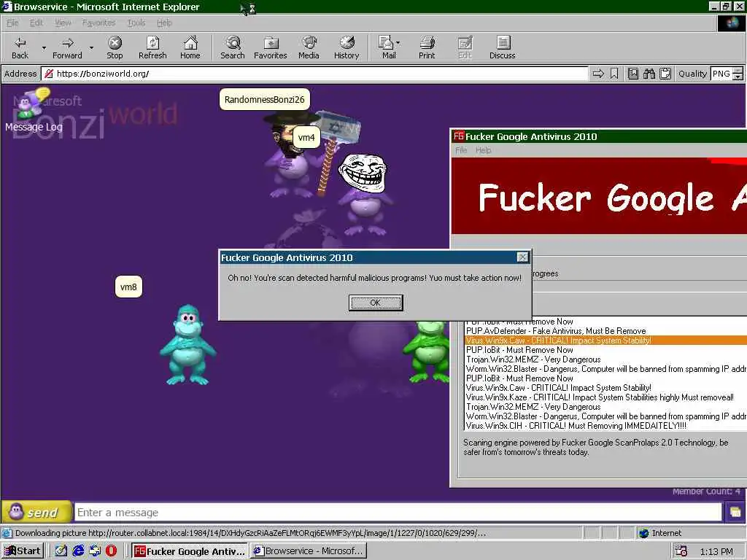Open the File menu in antivirus window
This screenshot has height=560, width=747.
coord(461,150)
